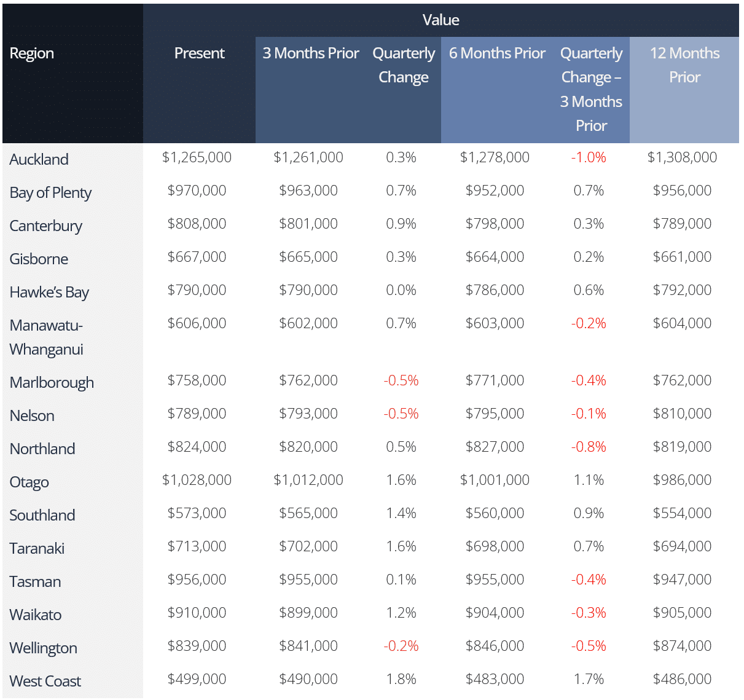
Task: Select the 12 Months Prior header
Action: click(x=684, y=65)
